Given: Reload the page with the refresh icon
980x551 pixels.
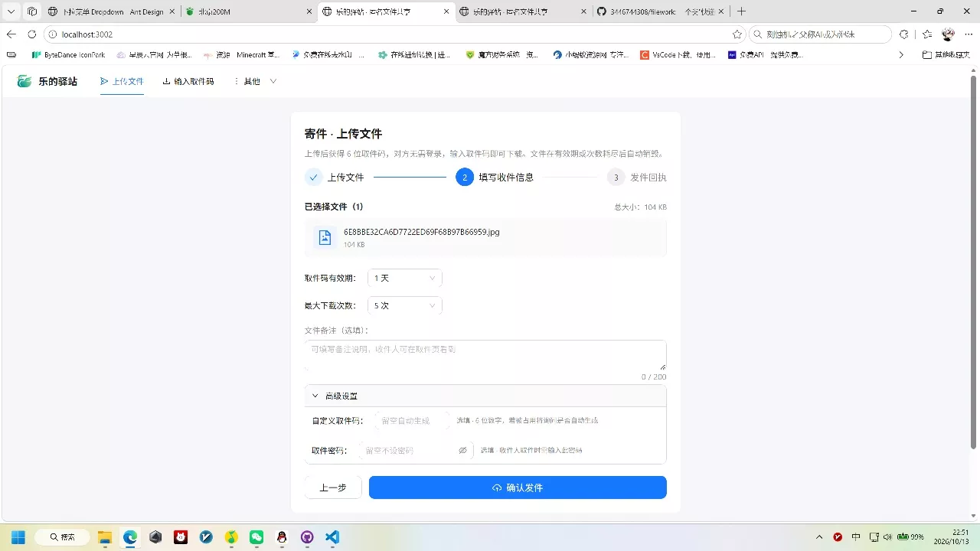Looking at the screenshot, I should pos(31,34).
